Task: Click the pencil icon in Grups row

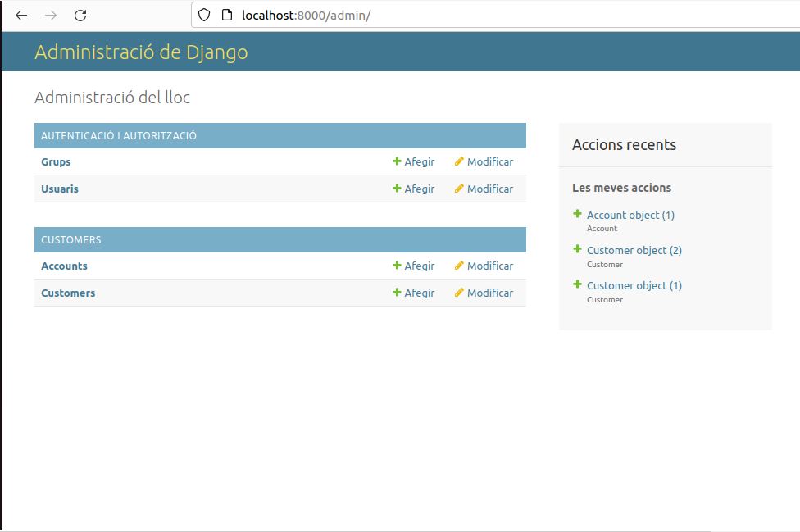Action: tap(459, 161)
